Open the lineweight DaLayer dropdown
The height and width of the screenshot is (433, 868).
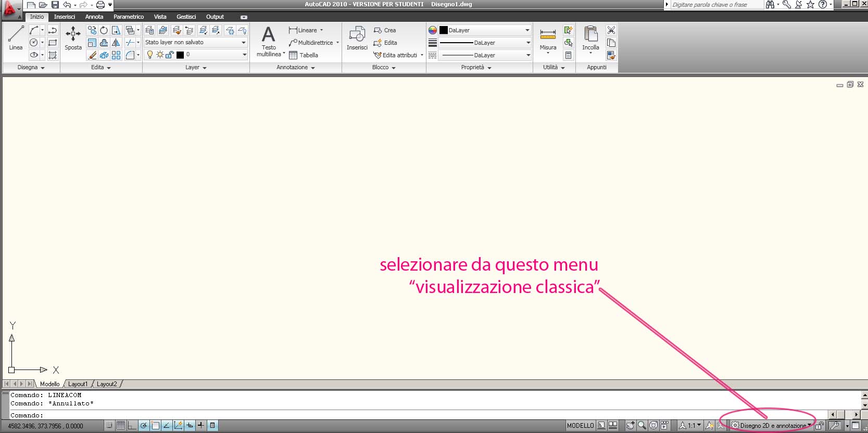485,43
